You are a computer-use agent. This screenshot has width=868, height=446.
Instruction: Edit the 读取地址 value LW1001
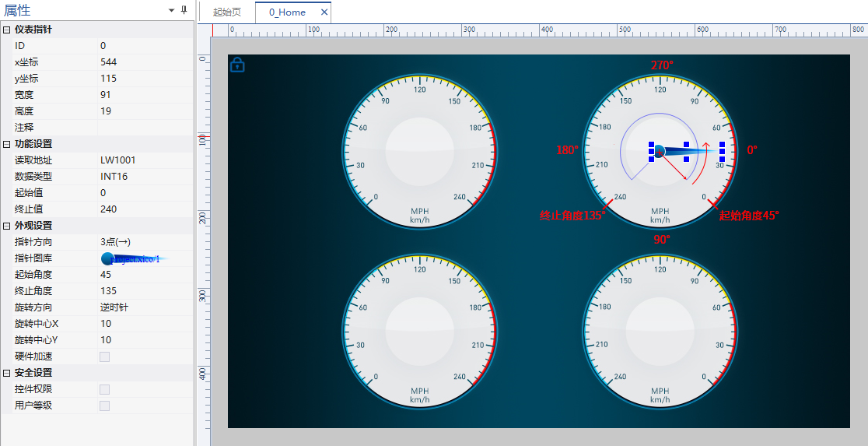coord(145,160)
